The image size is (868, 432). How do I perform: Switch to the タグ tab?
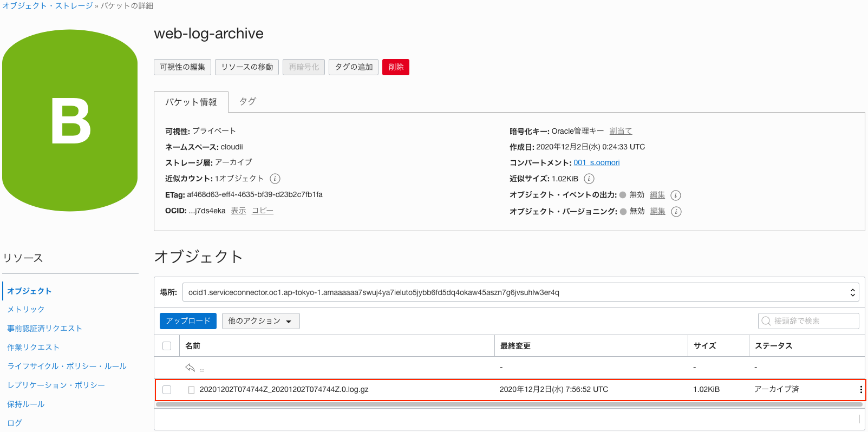(x=247, y=102)
